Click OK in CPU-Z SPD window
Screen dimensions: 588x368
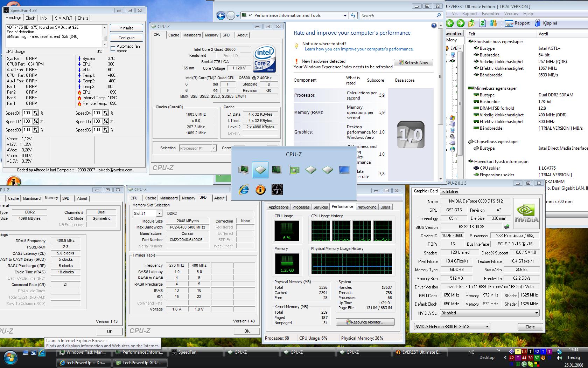247,331
